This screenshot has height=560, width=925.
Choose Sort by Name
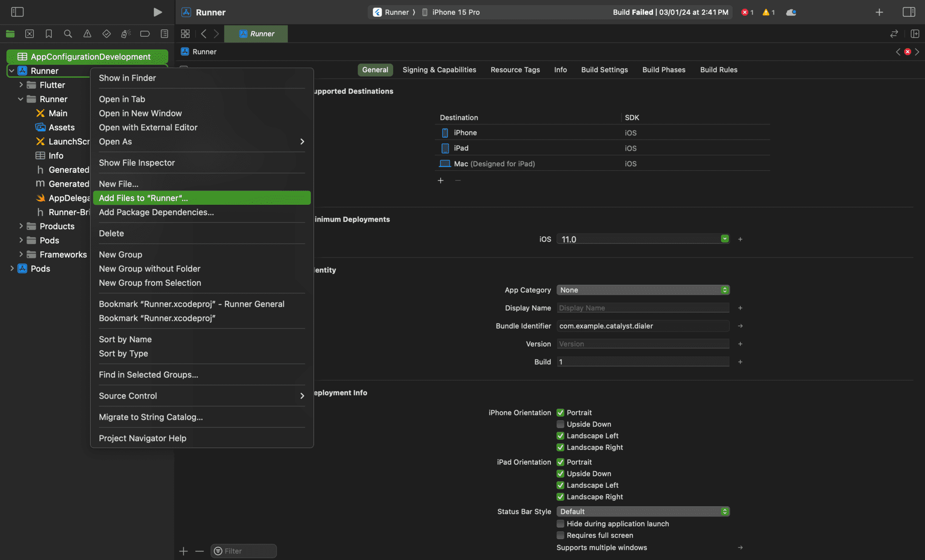click(x=202, y=339)
